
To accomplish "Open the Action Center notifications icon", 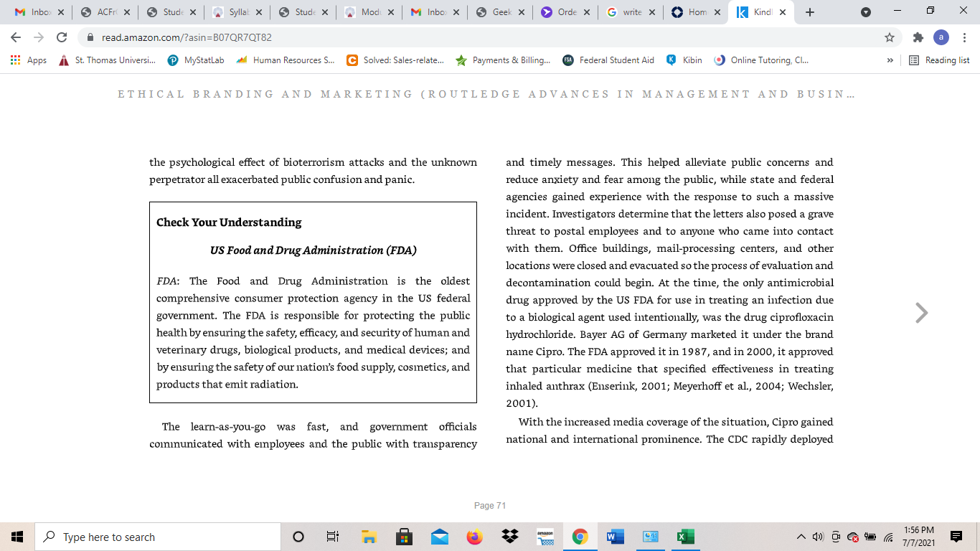I will [956, 537].
